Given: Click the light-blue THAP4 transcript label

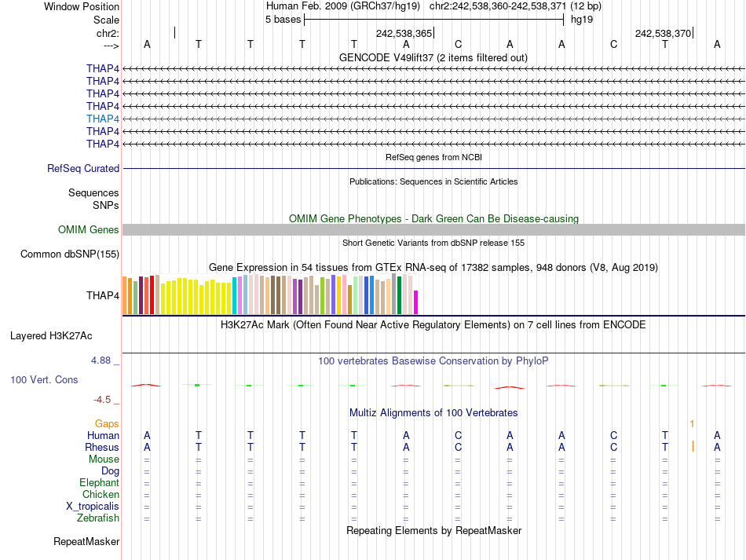Looking at the screenshot, I should click(x=102, y=119).
